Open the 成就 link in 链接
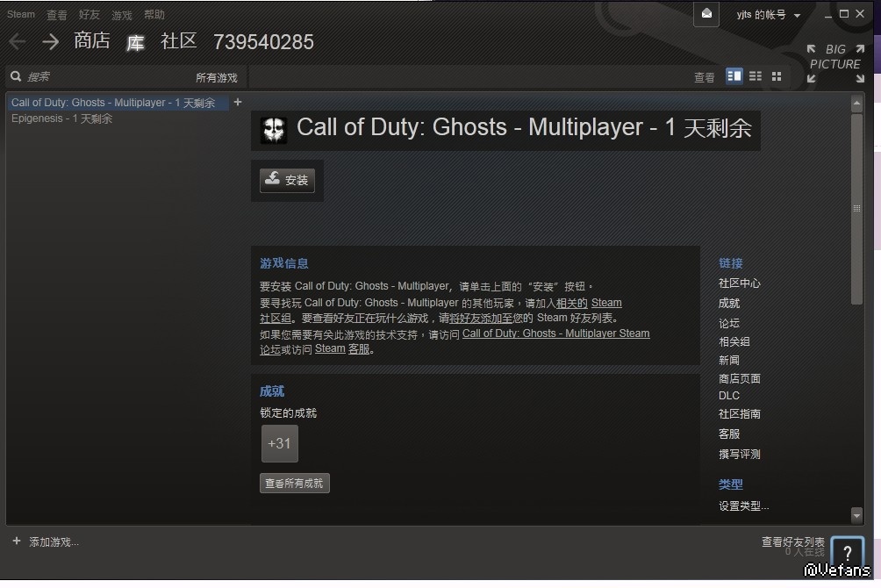Image resolution: width=881 pixels, height=588 pixels. [x=728, y=304]
